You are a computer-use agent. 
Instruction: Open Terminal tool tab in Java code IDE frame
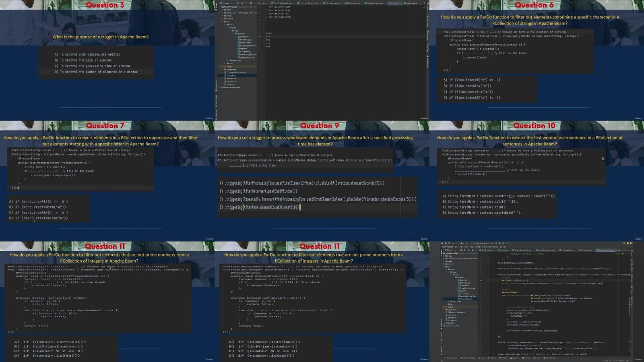point(503,358)
